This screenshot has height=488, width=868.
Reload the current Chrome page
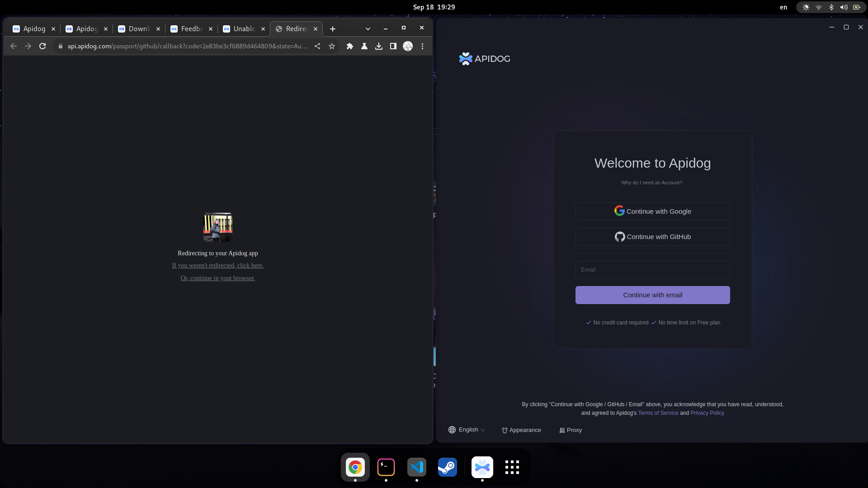click(42, 46)
